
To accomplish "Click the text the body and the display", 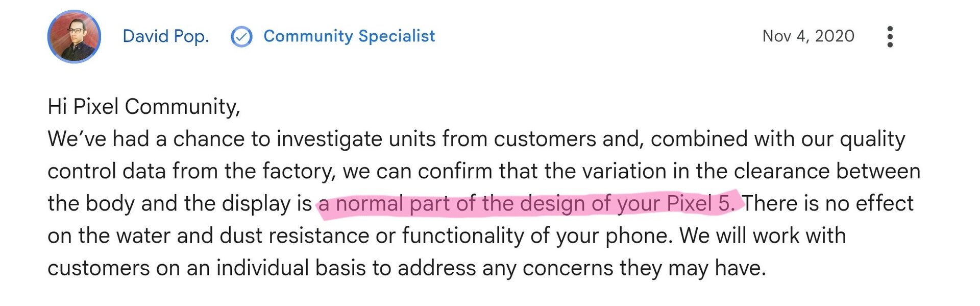I will 169,203.
